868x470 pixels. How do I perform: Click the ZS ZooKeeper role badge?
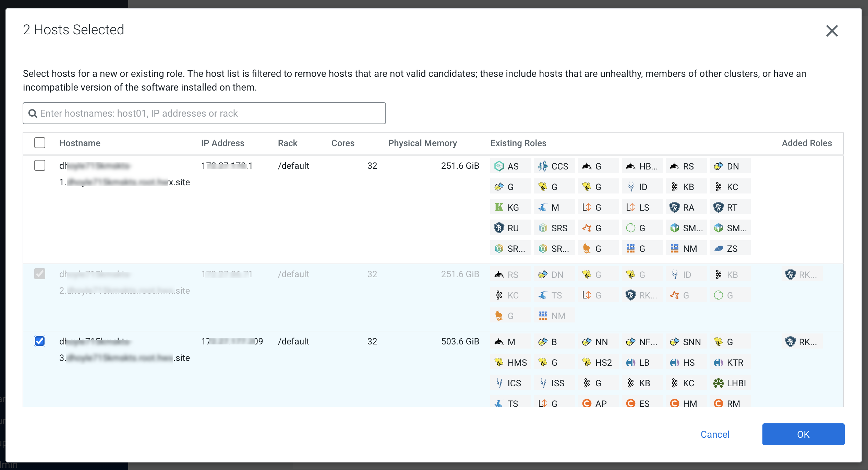click(x=730, y=249)
